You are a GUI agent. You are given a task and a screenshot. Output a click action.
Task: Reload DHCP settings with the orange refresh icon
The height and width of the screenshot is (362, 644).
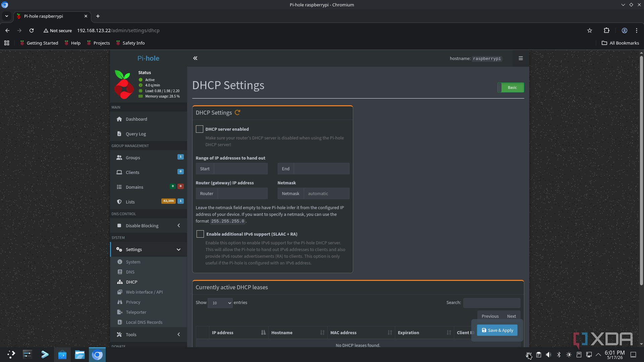[237, 113]
